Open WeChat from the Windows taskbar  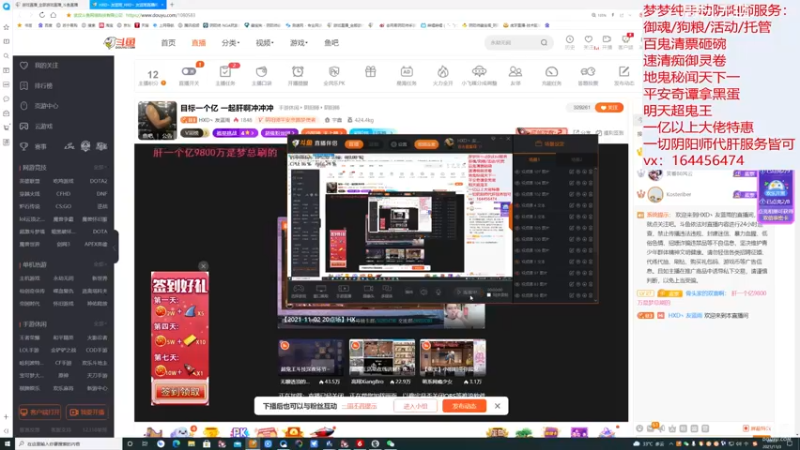(x=390, y=444)
